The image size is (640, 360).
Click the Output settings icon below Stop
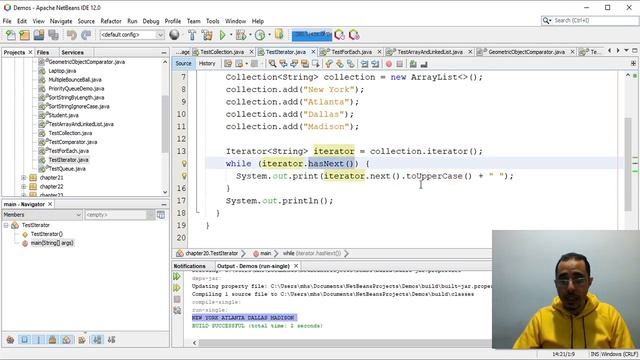pyautogui.click(x=177, y=311)
